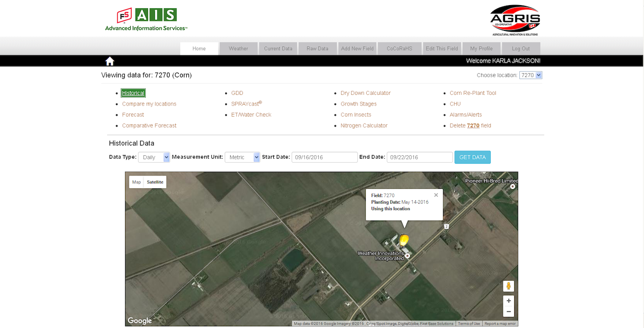Switch map to Satellite view
644x328 pixels.
[x=155, y=182]
